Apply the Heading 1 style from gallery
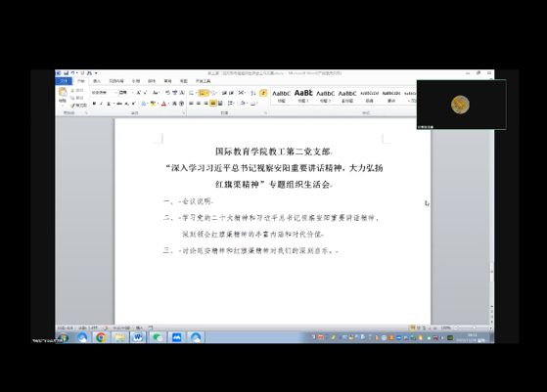The height and width of the screenshot is (392, 547). tap(303, 96)
